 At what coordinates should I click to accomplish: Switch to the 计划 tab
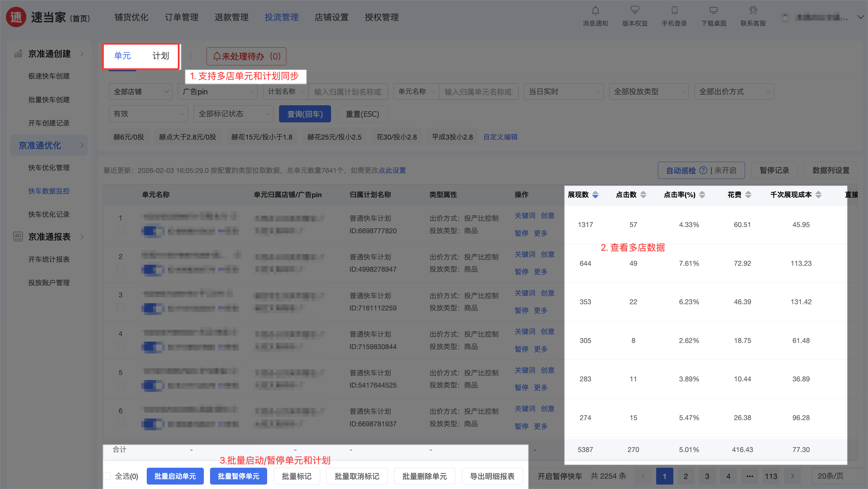pyautogui.click(x=160, y=56)
